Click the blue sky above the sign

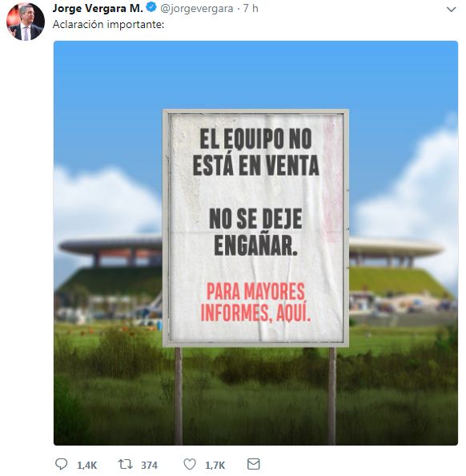click(x=255, y=75)
